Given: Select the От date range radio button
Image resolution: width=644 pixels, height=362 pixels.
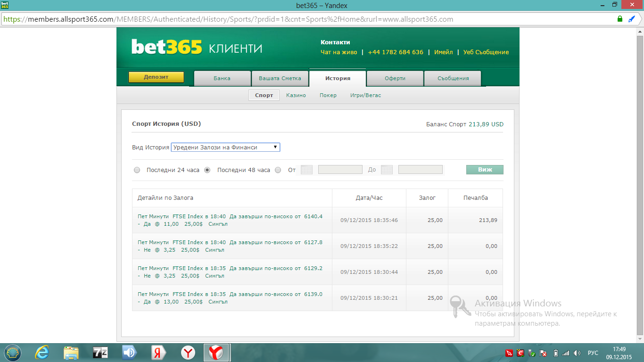Looking at the screenshot, I should coord(278,170).
